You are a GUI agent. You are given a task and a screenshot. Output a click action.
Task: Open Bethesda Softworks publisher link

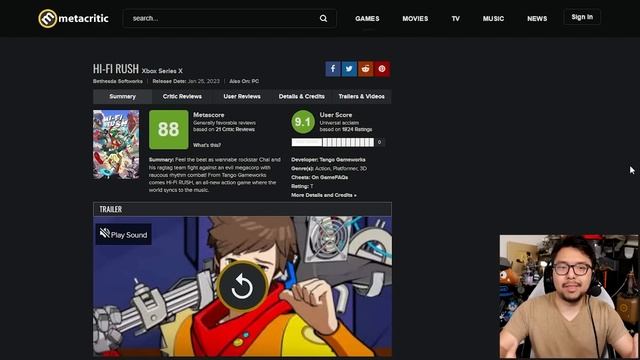click(x=118, y=81)
